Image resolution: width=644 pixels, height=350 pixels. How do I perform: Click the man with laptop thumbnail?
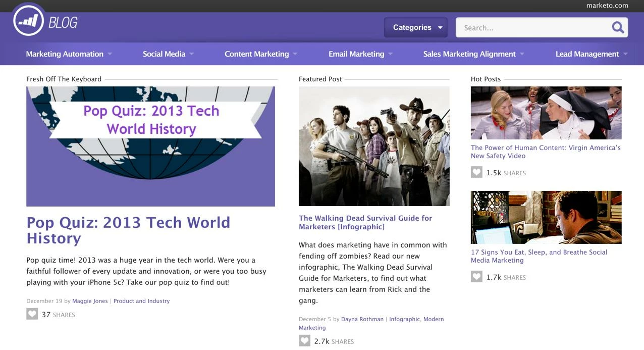tap(546, 217)
